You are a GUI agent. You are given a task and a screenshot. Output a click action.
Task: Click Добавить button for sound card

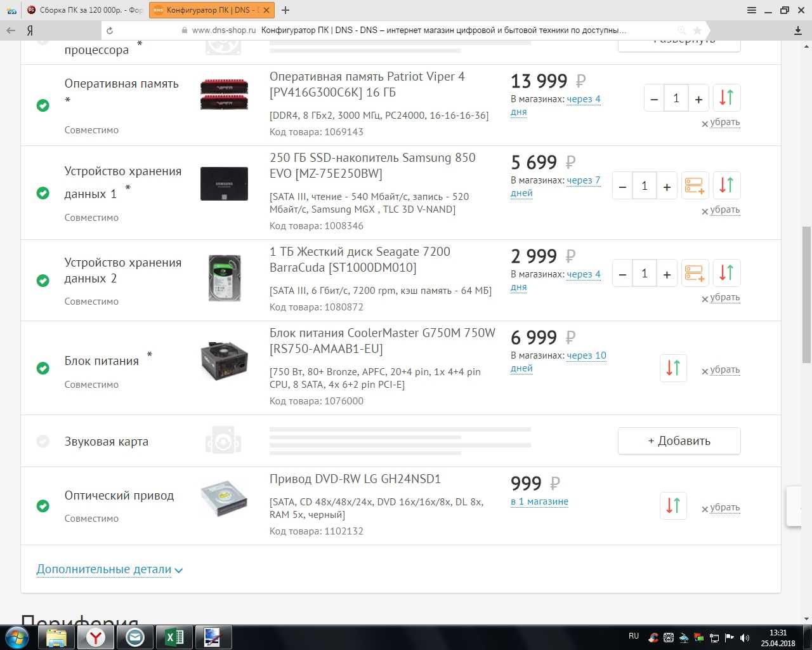click(679, 441)
